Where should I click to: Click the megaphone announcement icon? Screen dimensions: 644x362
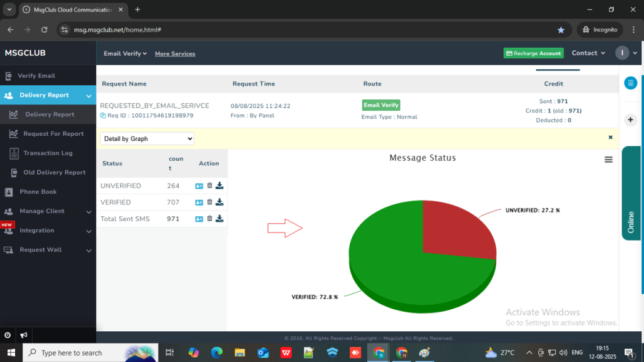point(24,336)
